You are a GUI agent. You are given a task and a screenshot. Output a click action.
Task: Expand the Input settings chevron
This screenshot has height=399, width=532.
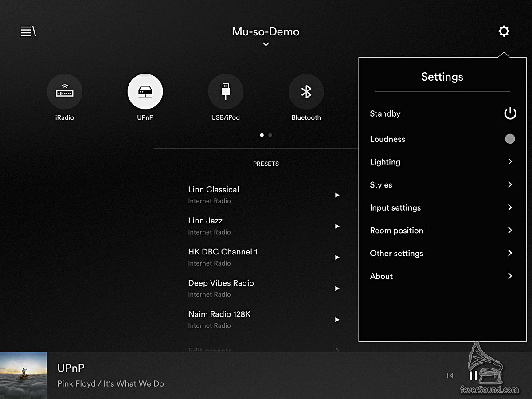[510, 207]
